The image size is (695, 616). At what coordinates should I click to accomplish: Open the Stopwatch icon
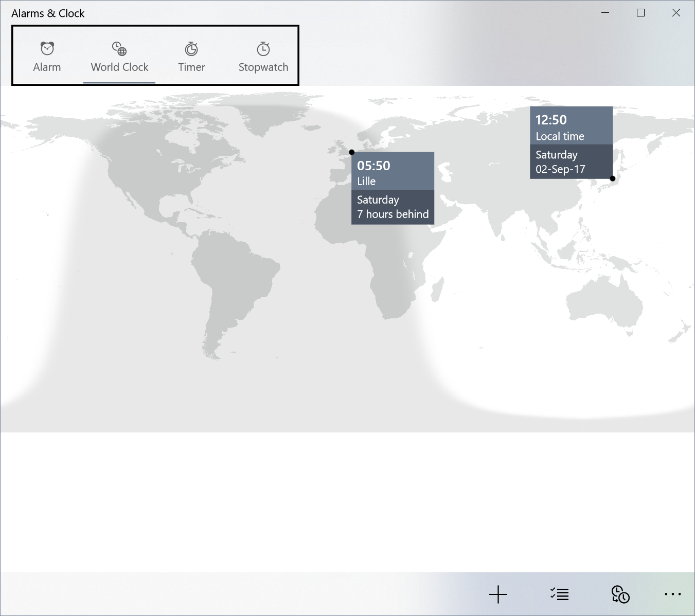pyautogui.click(x=263, y=49)
